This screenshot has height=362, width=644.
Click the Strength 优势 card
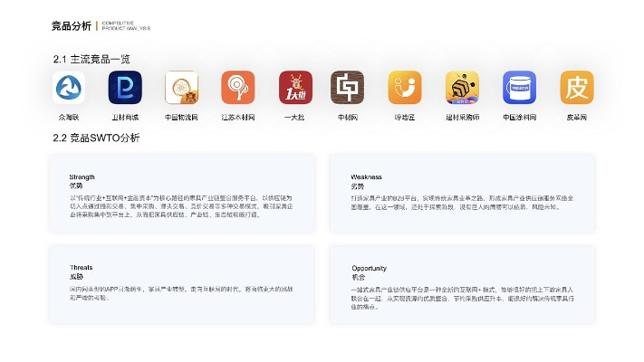[x=182, y=193]
